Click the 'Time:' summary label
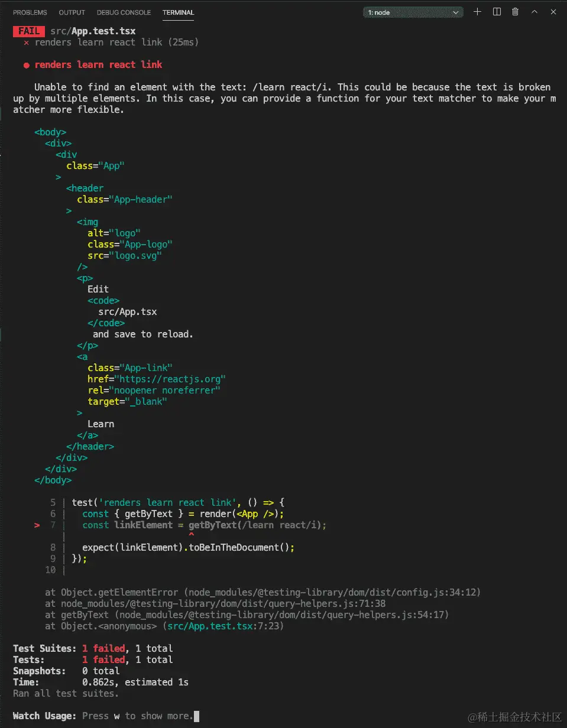Viewport: 567px width, 728px height. tap(27, 682)
